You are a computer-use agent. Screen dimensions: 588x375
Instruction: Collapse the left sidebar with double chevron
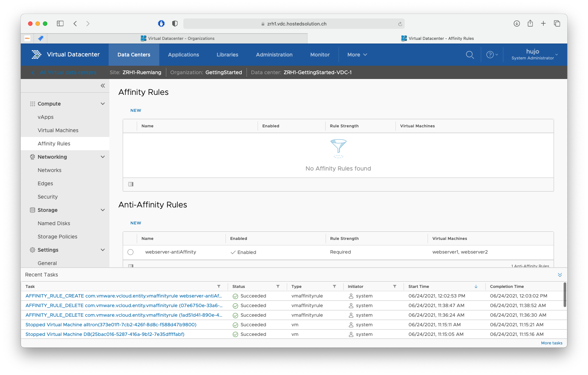tap(103, 86)
